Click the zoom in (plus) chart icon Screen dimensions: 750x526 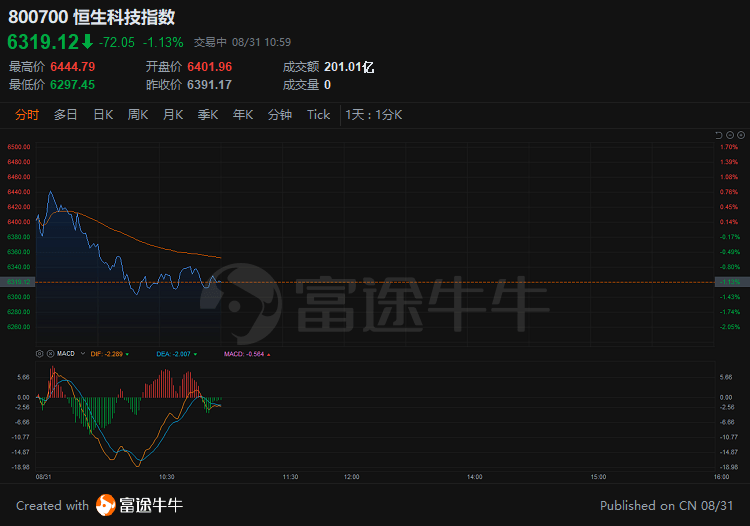coord(739,134)
